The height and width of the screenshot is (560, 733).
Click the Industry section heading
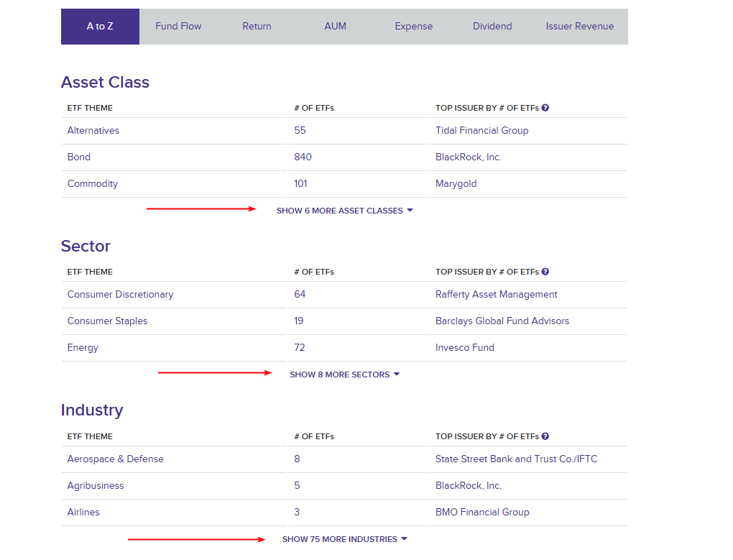click(x=92, y=410)
